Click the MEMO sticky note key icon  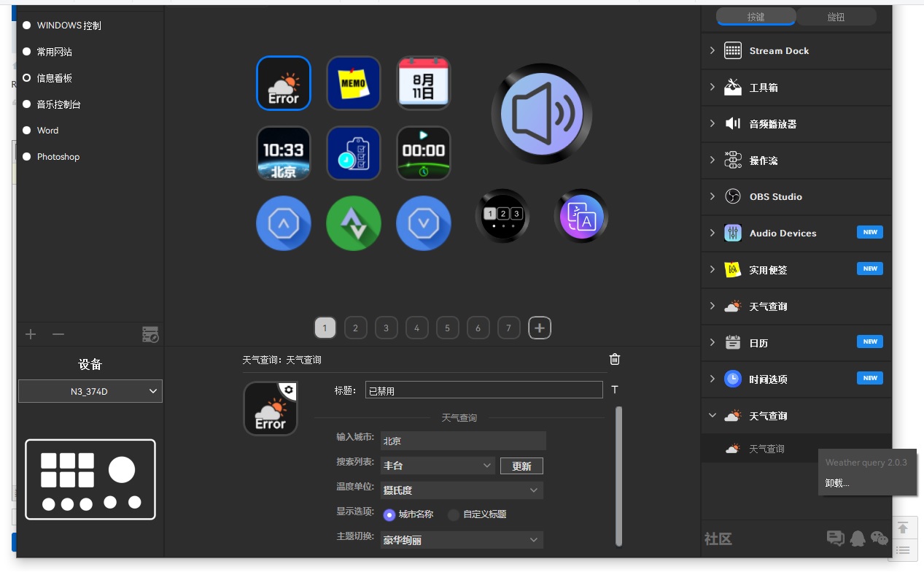354,83
